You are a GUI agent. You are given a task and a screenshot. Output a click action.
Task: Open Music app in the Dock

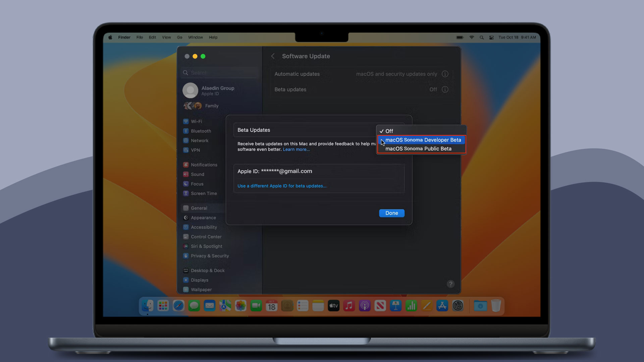pos(349,306)
